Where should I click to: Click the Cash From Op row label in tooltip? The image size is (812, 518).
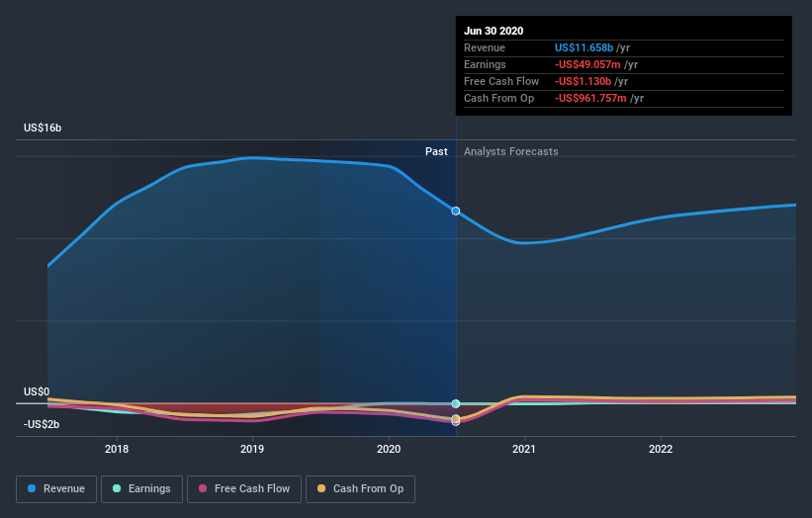coord(498,98)
